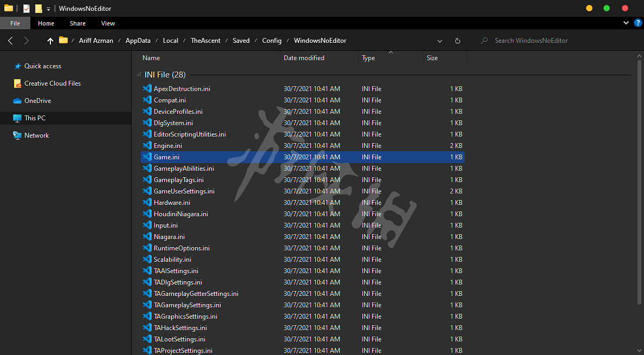The height and width of the screenshot is (355, 644).
Task: Refresh the current folder view
Action: tap(458, 41)
